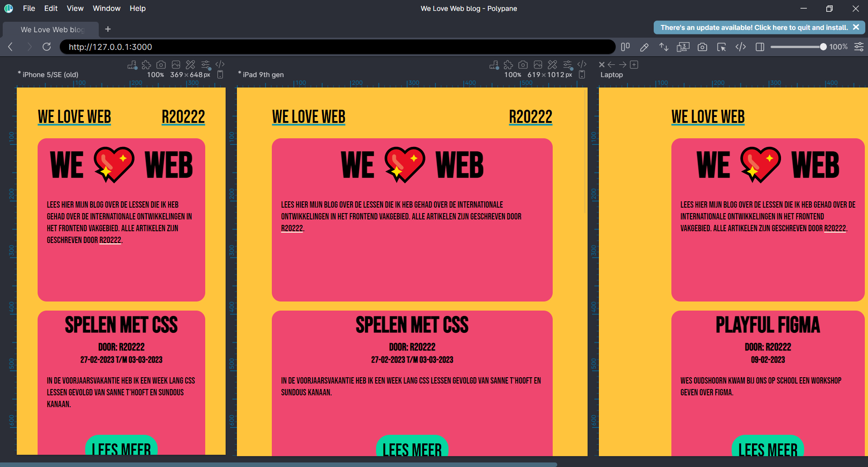
Task: Click the horizontal scrollbar at bottom
Action: click(x=278, y=464)
